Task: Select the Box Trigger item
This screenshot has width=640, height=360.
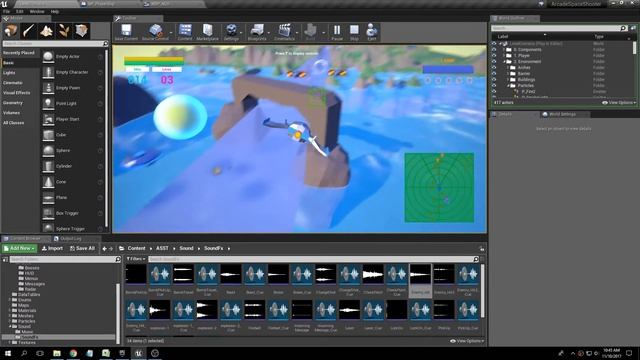Action: 72,213
